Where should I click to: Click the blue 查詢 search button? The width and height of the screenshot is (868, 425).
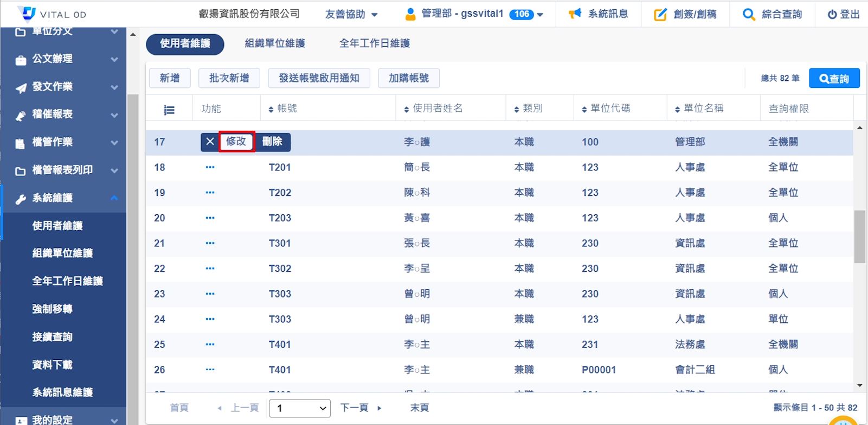pos(834,78)
